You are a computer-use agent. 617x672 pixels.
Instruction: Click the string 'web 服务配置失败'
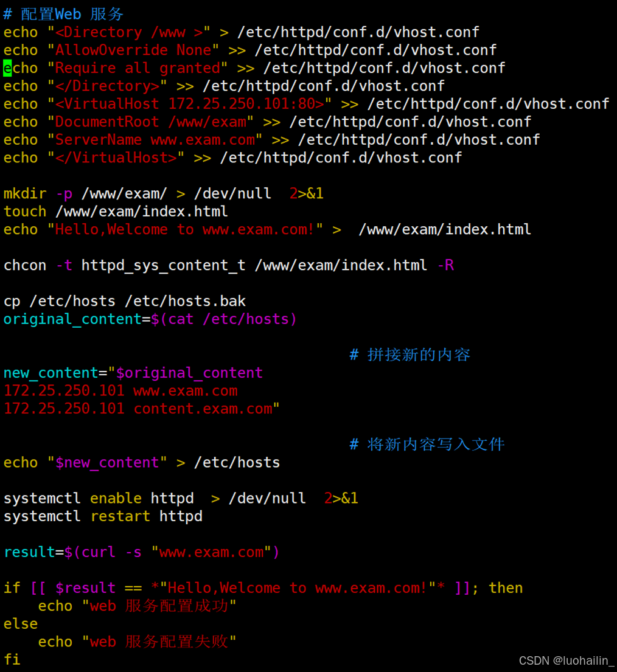point(159,642)
